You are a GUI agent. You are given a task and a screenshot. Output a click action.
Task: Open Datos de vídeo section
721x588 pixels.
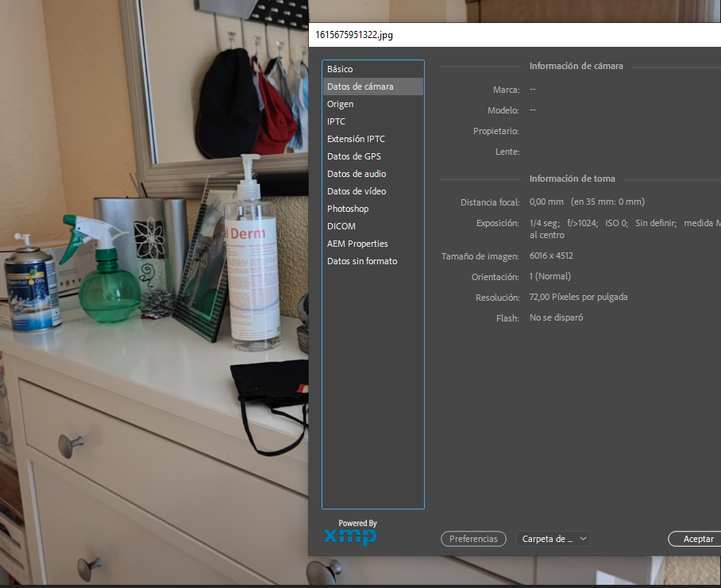click(x=372, y=191)
